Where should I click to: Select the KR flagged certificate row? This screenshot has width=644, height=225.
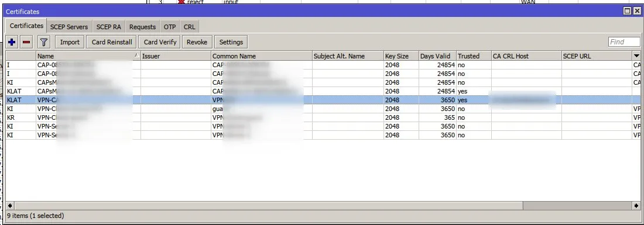pyautogui.click(x=323, y=117)
